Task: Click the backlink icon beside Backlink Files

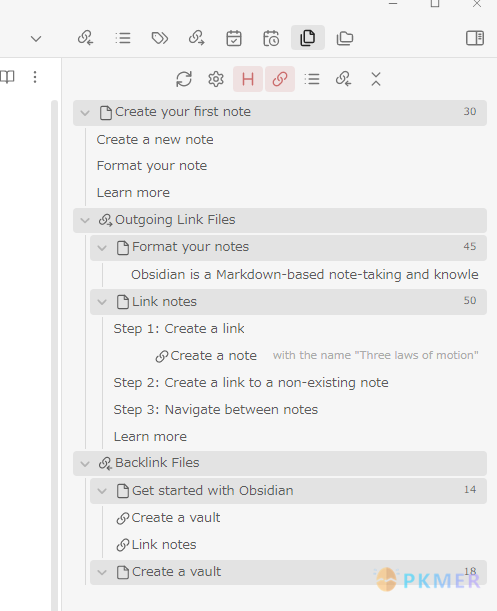Action: [x=105, y=464]
